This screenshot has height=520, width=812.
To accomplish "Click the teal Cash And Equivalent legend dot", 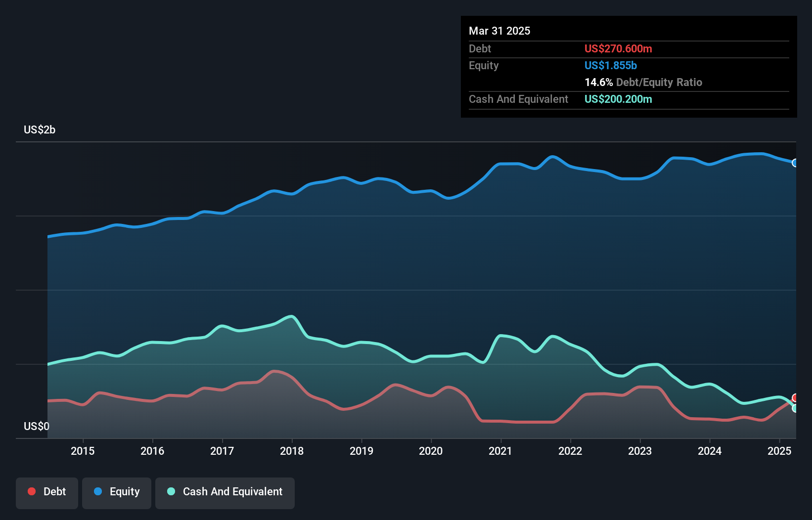I will pos(171,491).
